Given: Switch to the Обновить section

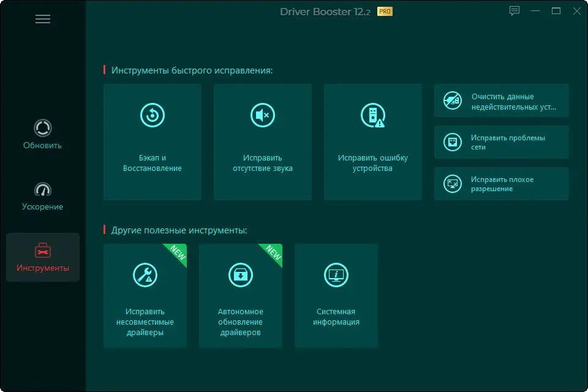Looking at the screenshot, I should point(42,135).
